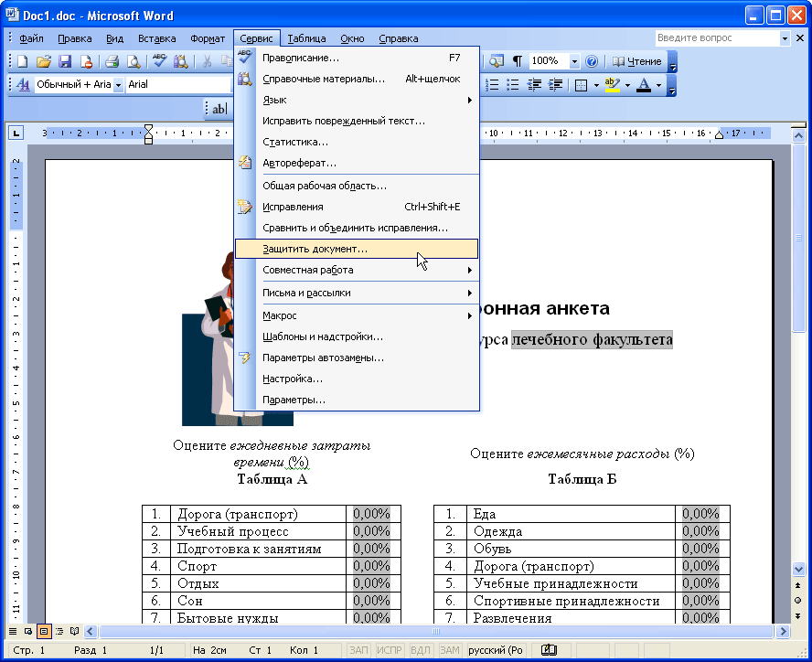Click the Research toolbar icon

pyautogui.click(x=180, y=61)
